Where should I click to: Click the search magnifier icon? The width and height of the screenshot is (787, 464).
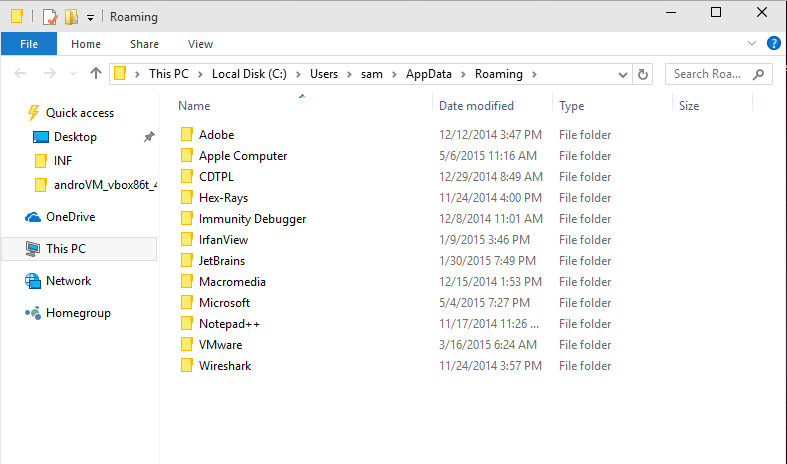click(x=758, y=74)
